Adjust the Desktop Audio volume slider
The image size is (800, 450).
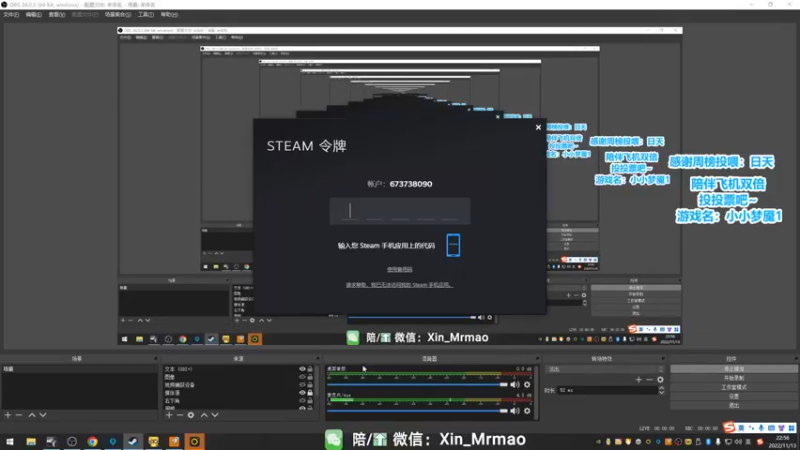tap(417, 385)
